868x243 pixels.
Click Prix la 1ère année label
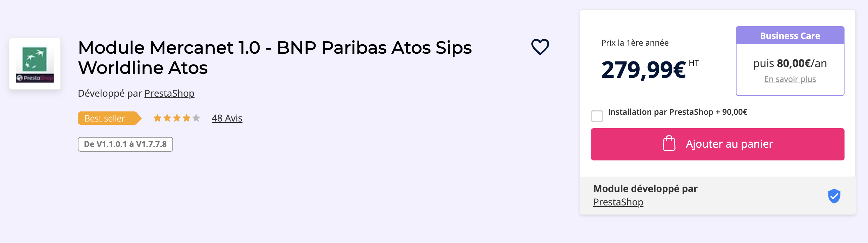coord(635,43)
